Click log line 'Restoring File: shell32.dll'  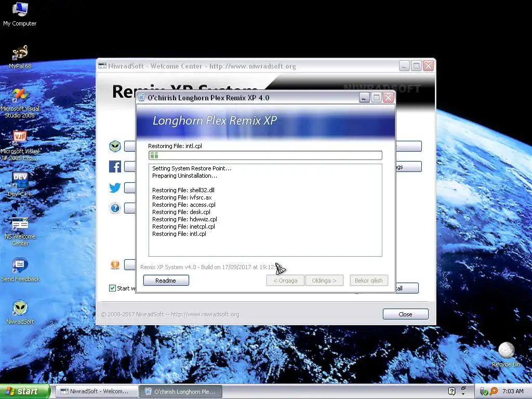[183, 190]
